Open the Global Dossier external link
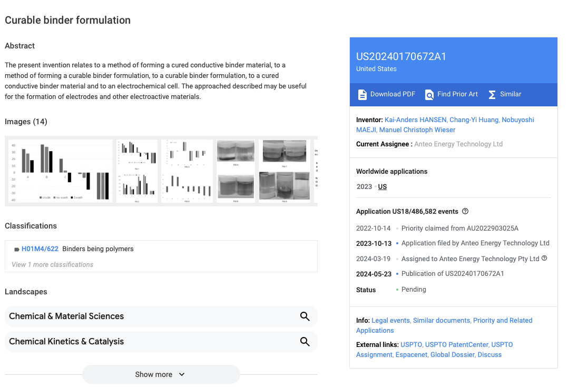Screen dimensions: 588x387 click(452, 355)
